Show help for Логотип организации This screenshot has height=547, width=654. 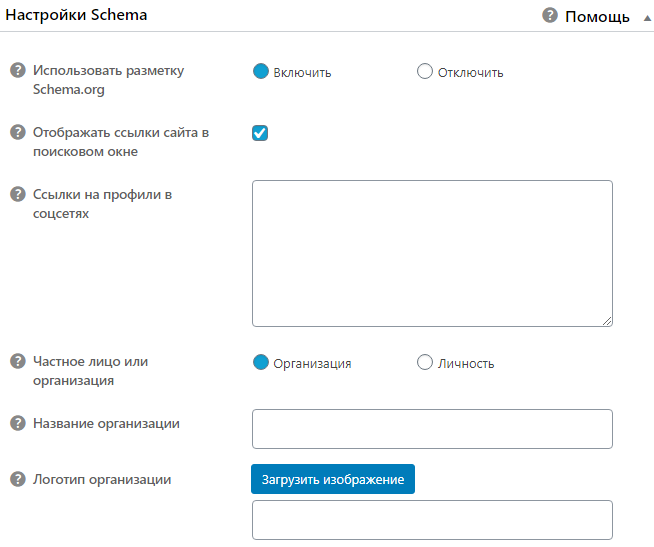tap(18, 479)
